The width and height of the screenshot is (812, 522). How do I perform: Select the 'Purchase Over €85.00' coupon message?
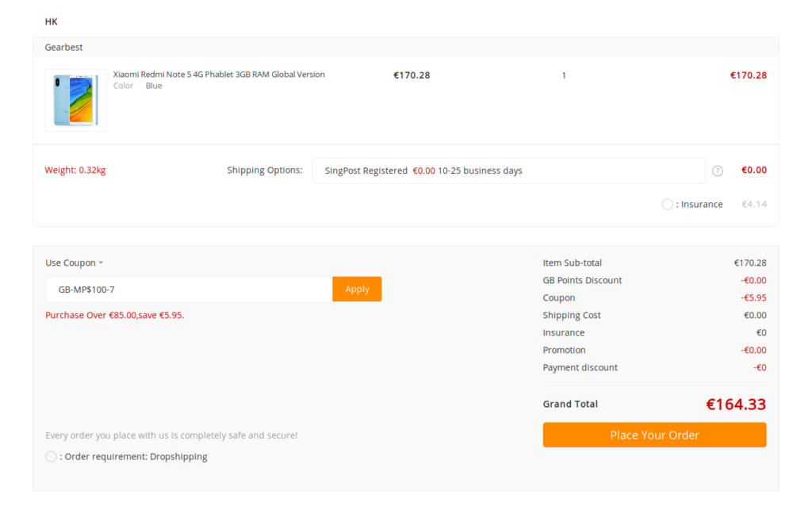click(x=114, y=316)
